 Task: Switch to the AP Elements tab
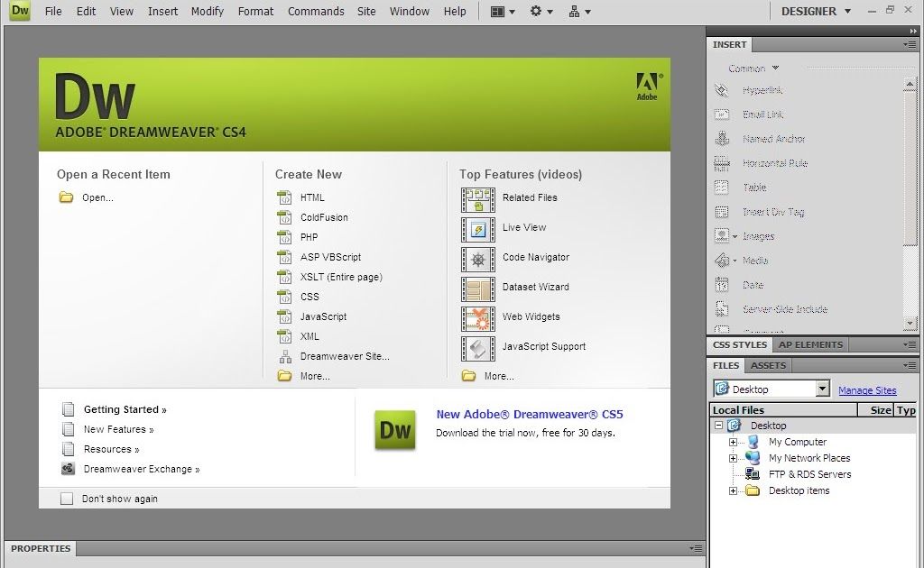(x=810, y=344)
